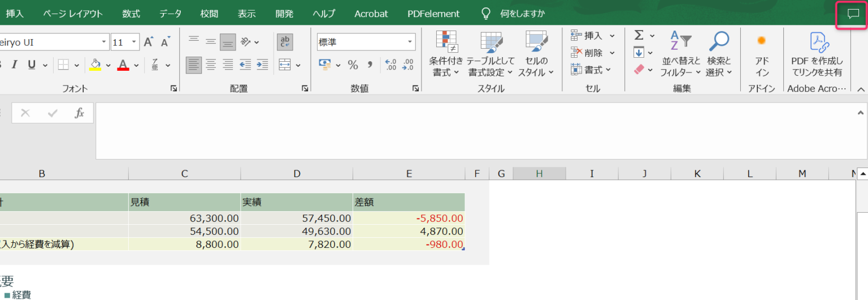Image resolution: width=868 pixels, height=300 pixels.
Task: Switch to the 挿入 ribbon tab
Action: pos(14,14)
